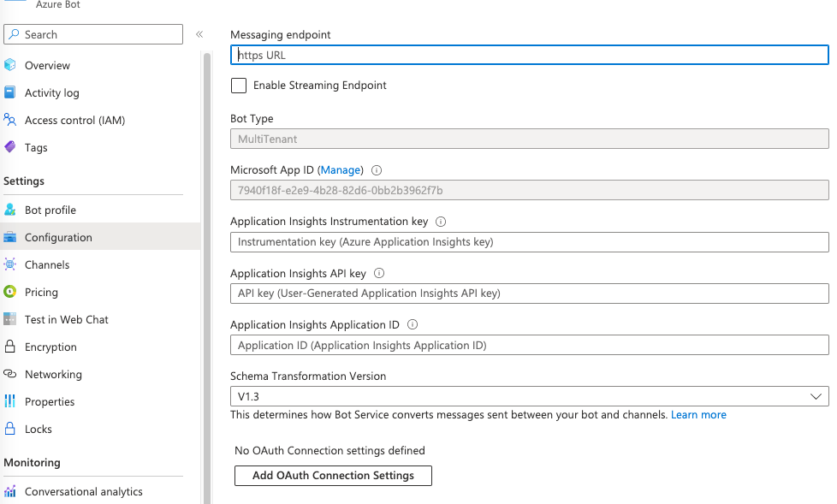Open the Manage link for App ID

tap(341, 170)
